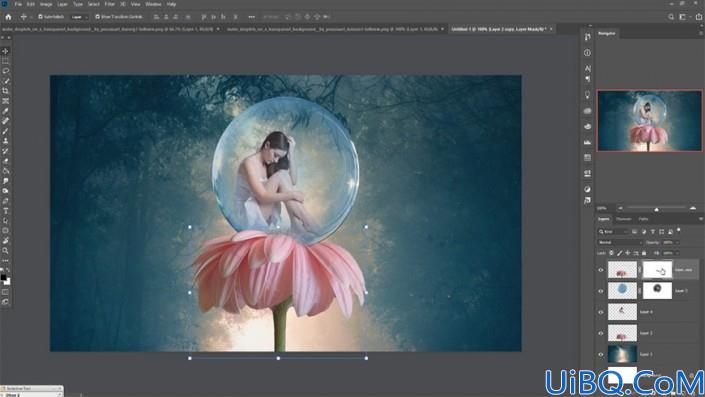The height and width of the screenshot is (397, 705).
Task: Open the Filter menu
Action: (109, 4)
